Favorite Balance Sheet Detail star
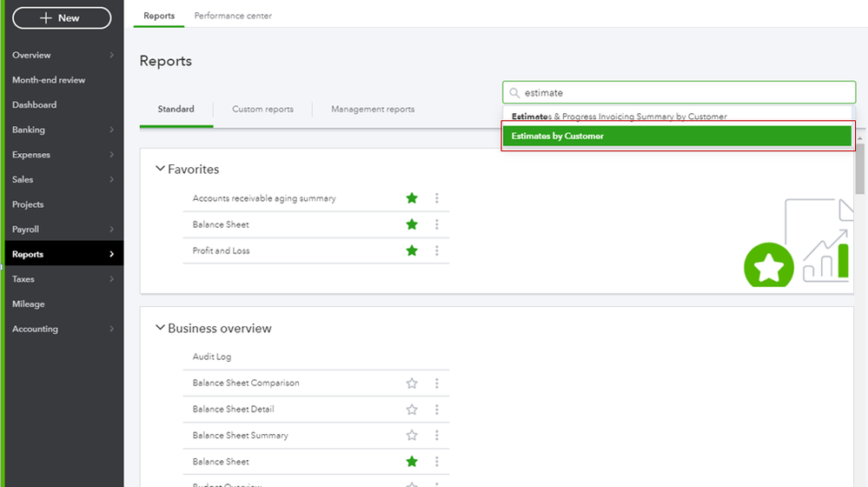 pos(411,410)
